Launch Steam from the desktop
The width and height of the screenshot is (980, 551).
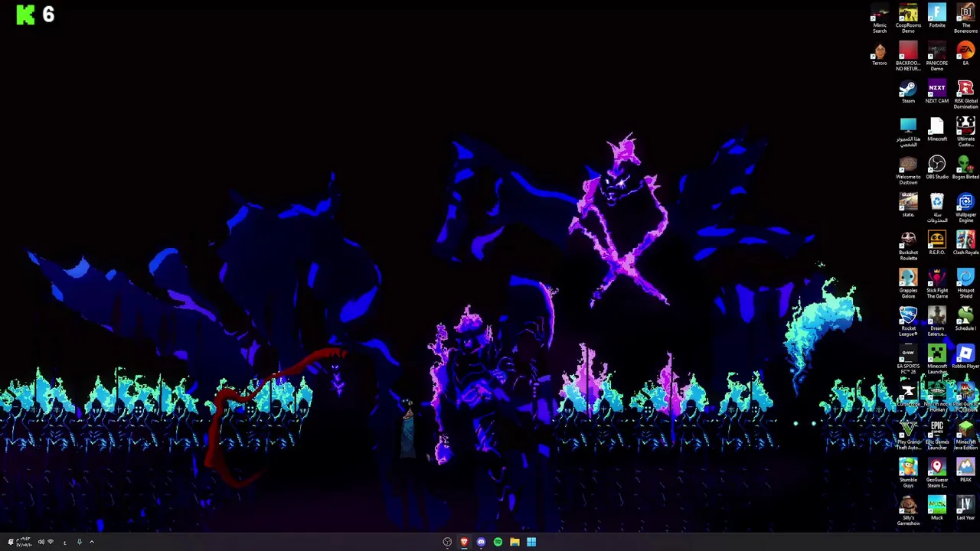(x=908, y=92)
